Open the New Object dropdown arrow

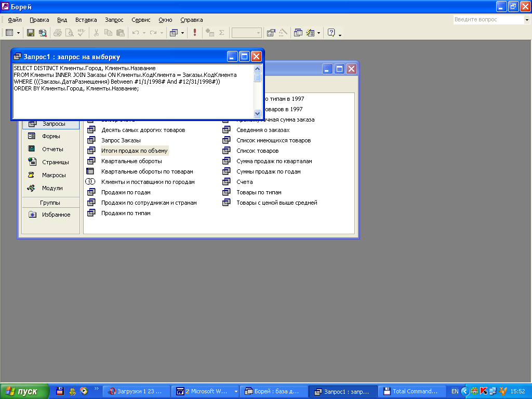(318, 33)
